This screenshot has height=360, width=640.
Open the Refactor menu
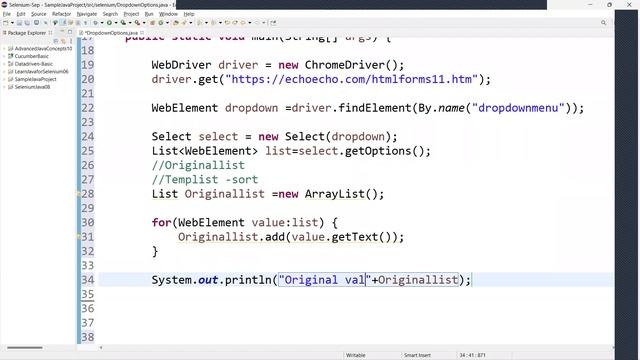tap(62, 14)
